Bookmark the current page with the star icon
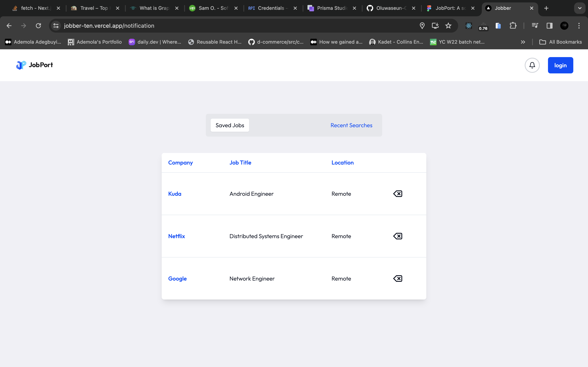588x367 pixels. (448, 26)
